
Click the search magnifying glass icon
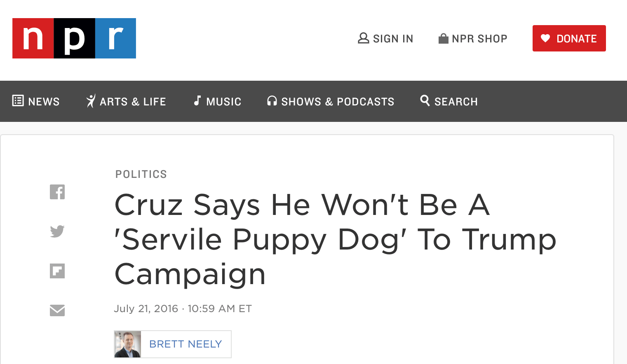(425, 100)
